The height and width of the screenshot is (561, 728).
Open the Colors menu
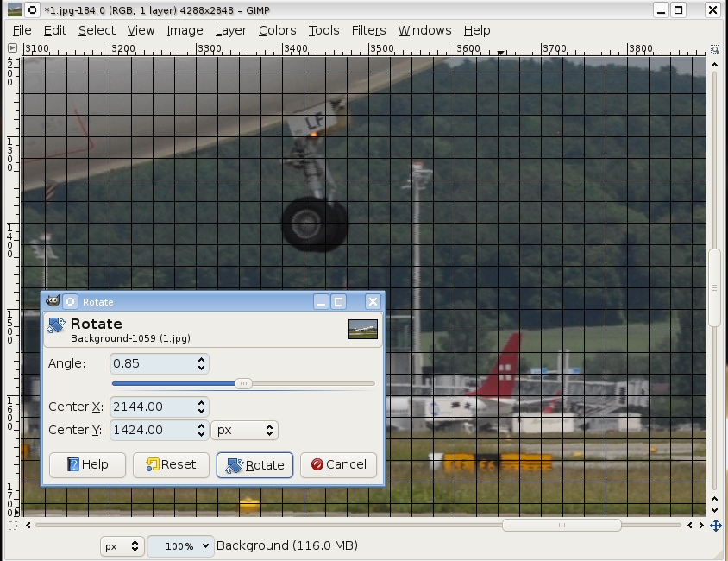coord(277,30)
